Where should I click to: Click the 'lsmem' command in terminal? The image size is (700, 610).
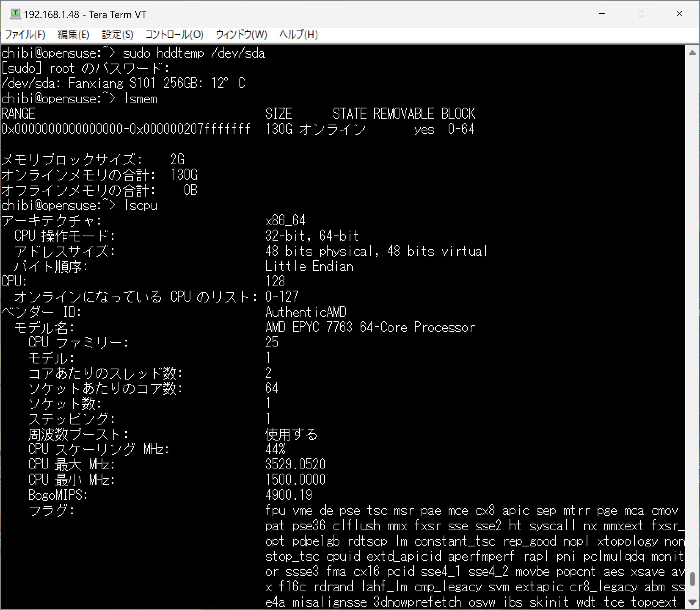click(141, 99)
